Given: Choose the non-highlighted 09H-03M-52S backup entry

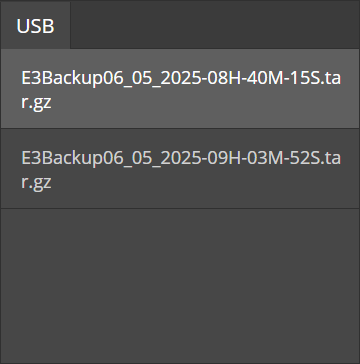Looking at the screenshot, I should coord(180,169).
